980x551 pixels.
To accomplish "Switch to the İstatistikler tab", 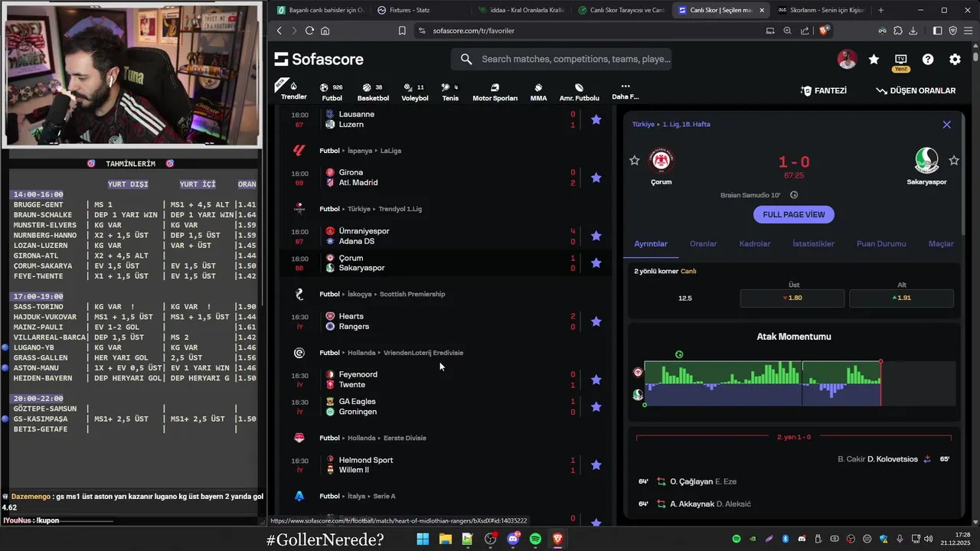I will click(x=813, y=244).
